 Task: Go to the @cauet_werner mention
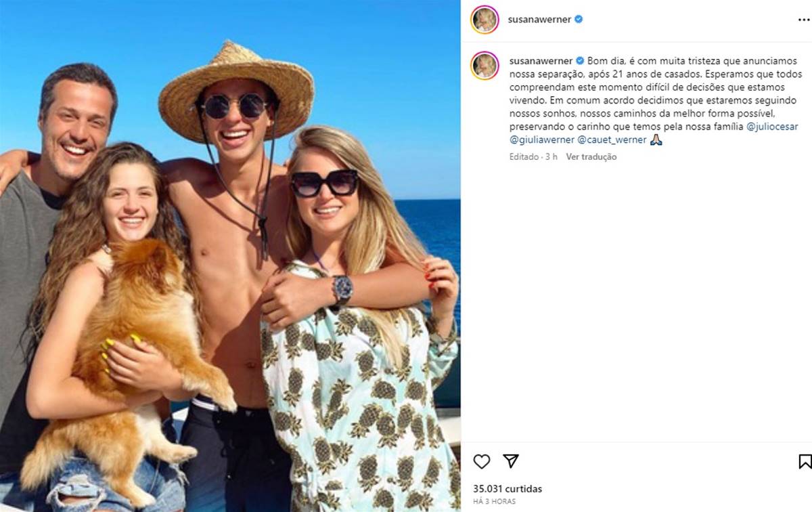[x=612, y=140]
